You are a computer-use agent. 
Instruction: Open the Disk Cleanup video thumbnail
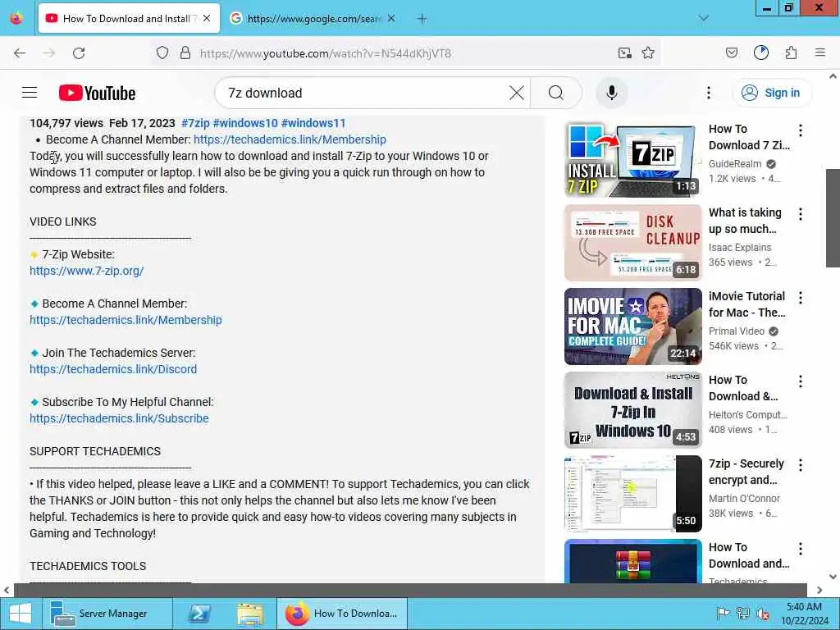[x=633, y=243]
